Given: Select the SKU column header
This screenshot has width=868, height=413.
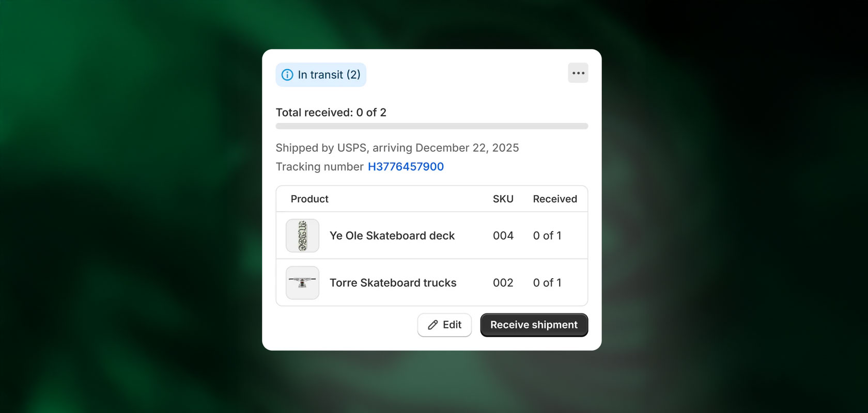Looking at the screenshot, I should pos(503,199).
